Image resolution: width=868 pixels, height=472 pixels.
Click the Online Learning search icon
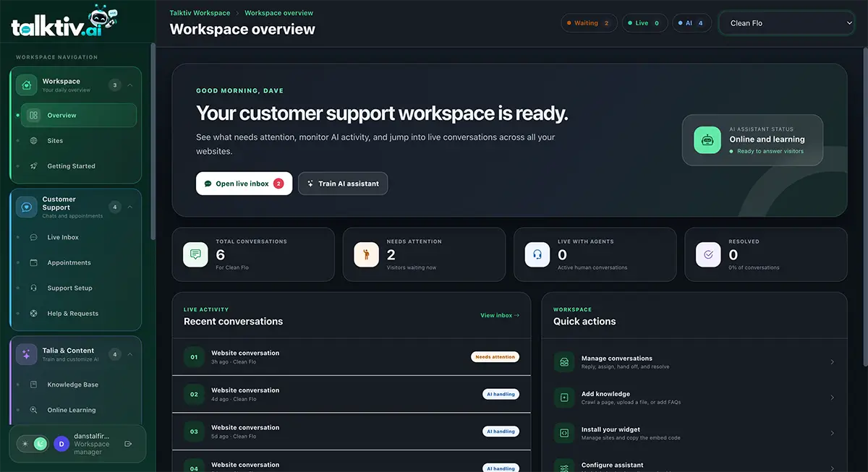34,410
